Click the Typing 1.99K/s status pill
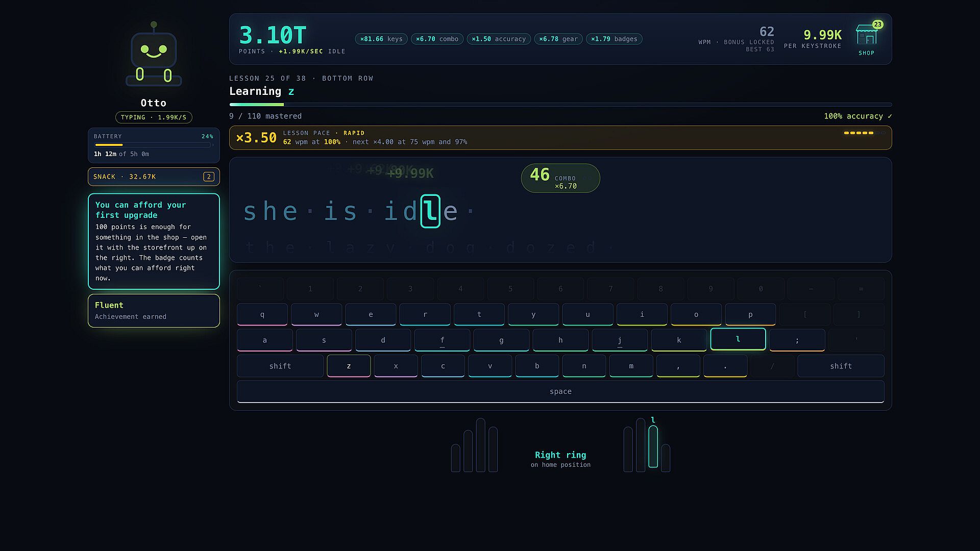 [154, 117]
